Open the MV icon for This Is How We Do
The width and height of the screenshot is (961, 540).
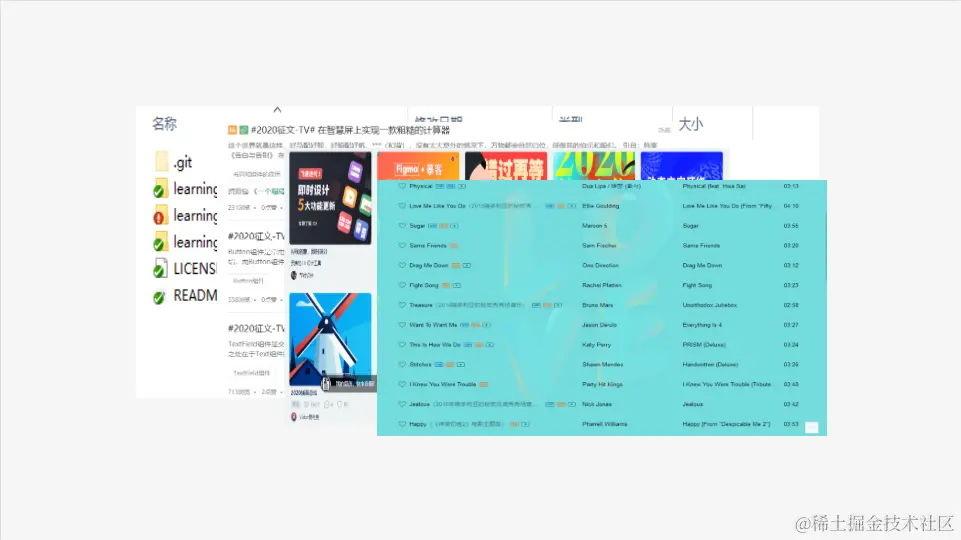click(x=490, y=344)
